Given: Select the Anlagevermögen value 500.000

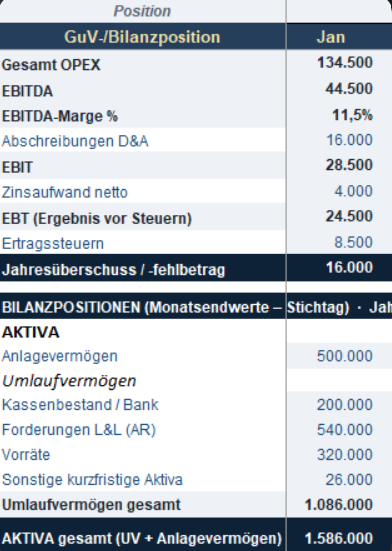Looking at the screenshot, I should point(345,356).
